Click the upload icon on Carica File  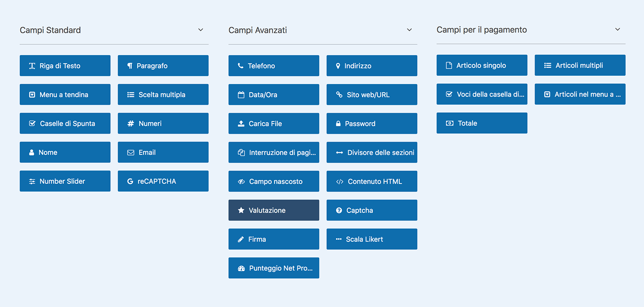241,124
